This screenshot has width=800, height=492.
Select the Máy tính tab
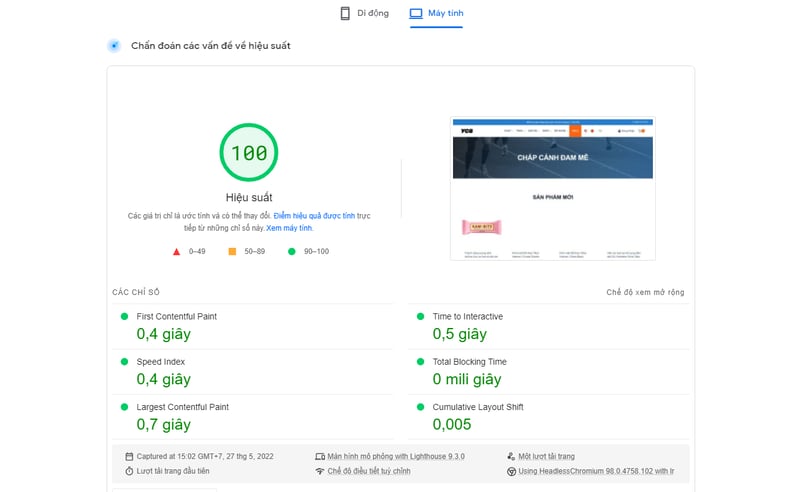click(436, 13)
